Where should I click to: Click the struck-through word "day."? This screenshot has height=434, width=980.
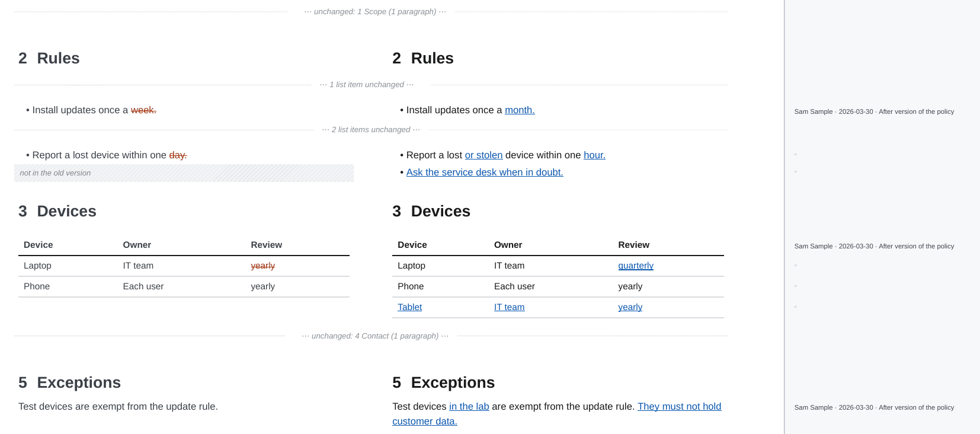(178, 155)
